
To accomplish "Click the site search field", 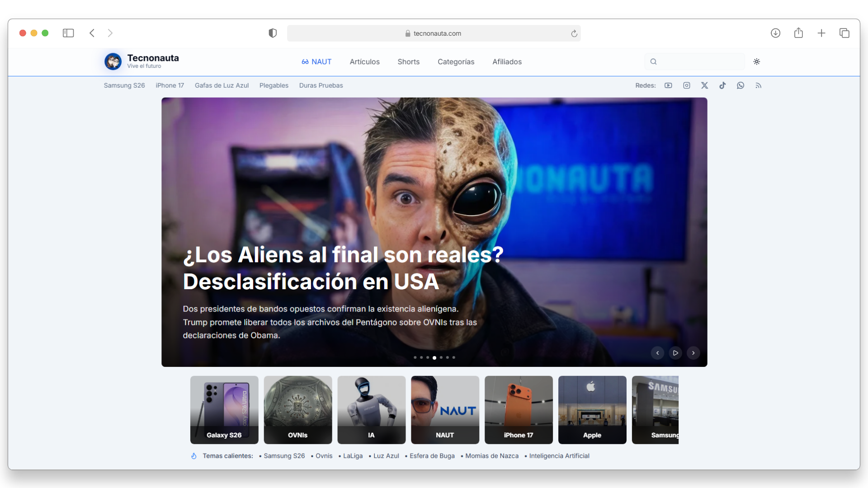I will [x=694, y=61].
